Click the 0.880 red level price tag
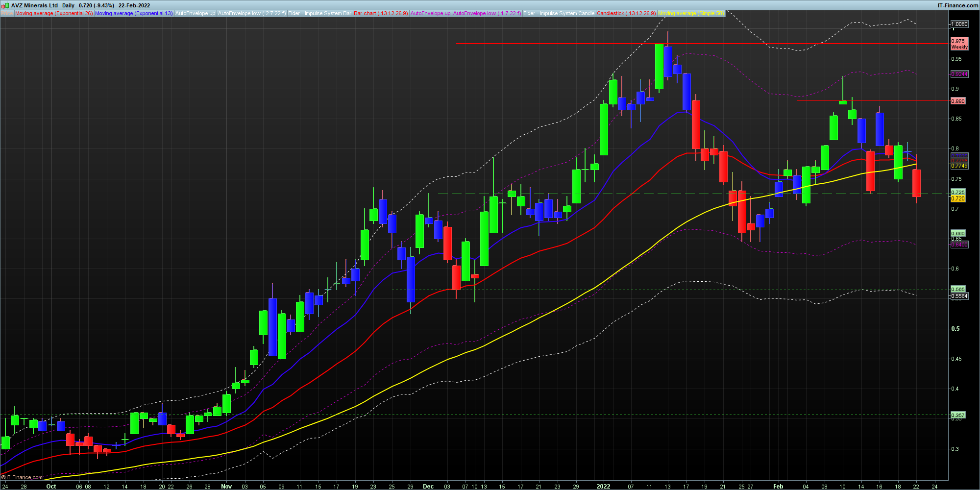 click(x=958, y=101)
